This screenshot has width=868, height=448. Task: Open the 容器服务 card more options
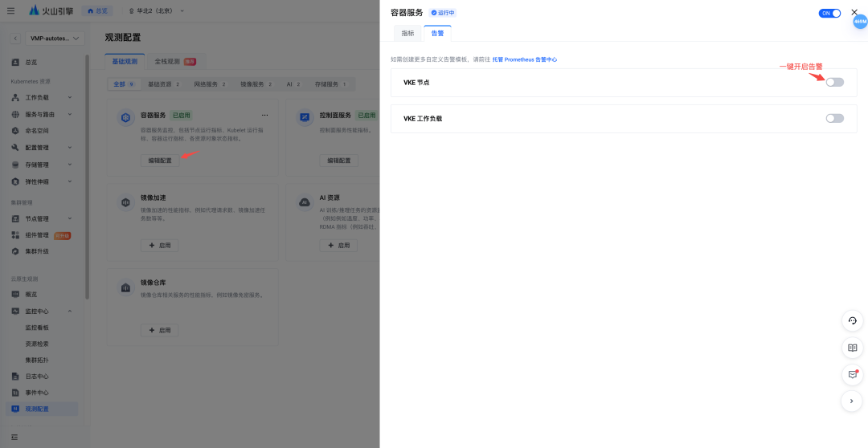point(264,116)
